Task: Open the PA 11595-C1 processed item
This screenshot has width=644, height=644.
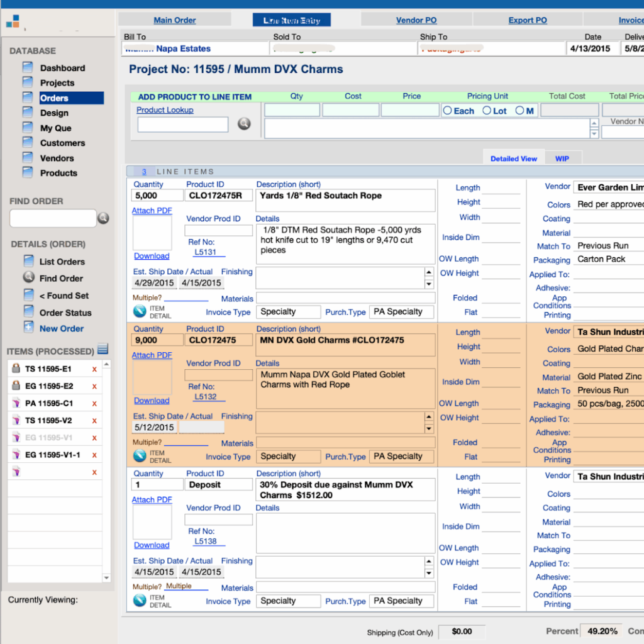Action: click(x=48, y=403)
